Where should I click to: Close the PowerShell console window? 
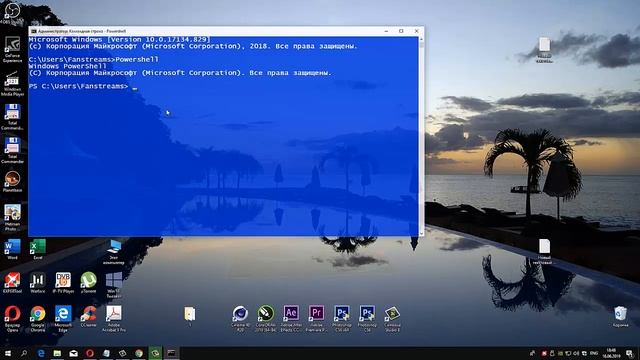(416, 31)
